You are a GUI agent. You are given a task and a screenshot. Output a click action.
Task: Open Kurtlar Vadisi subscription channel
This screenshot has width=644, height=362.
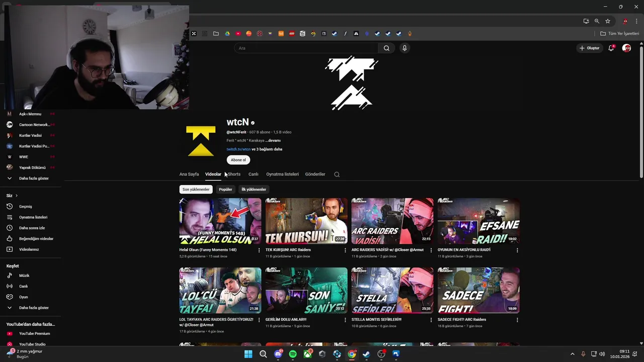tap(30, 135)
